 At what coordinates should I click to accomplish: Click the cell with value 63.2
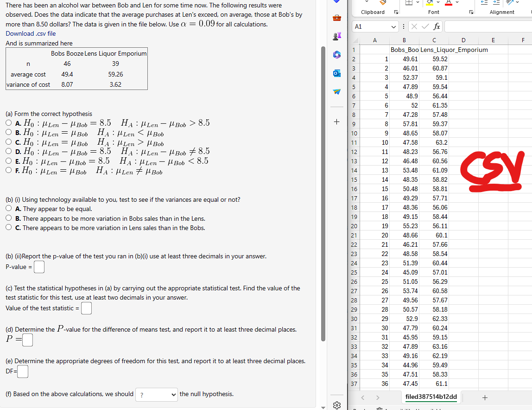coord(434,142)
